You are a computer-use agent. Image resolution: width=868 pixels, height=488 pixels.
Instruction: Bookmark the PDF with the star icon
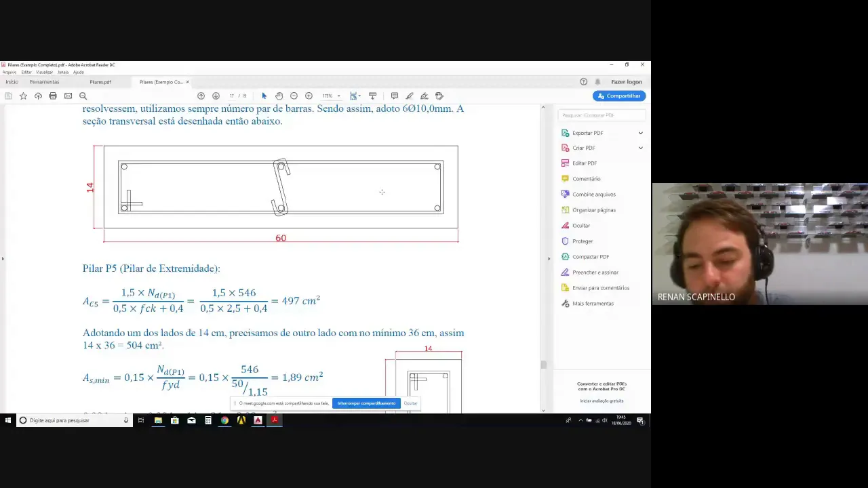23,96
